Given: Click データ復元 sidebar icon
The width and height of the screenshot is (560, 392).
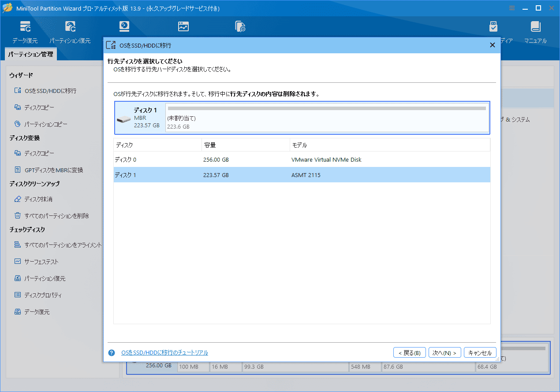Looking at the screenshot, I should click(x=18, y=312).
